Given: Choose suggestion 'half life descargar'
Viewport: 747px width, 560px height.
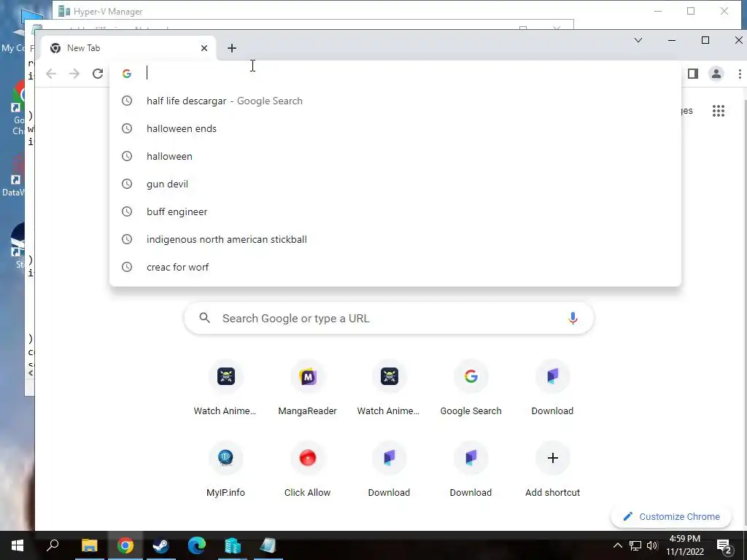Looking at the screenshot, I should 395,101.
